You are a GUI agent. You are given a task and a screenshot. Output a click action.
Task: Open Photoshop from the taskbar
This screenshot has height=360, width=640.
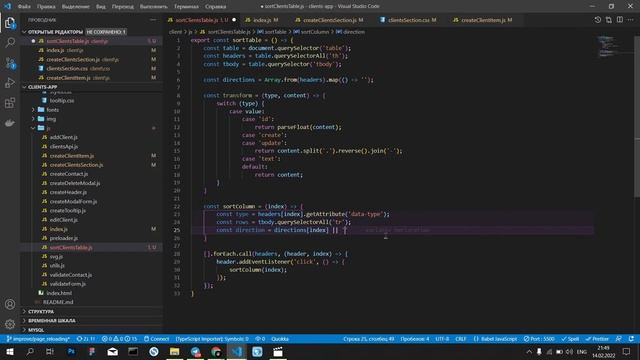[x=71, y=352]
